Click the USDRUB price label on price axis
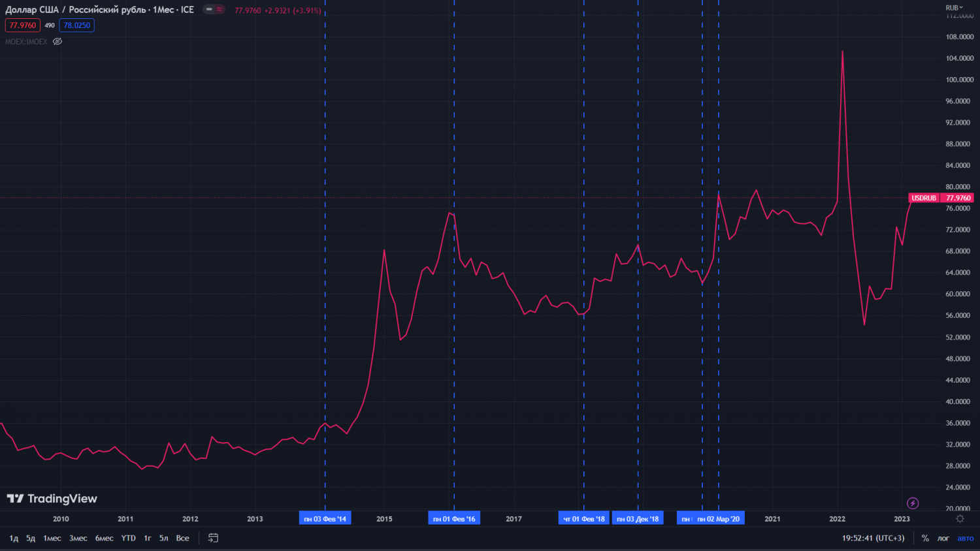980x551 pixels. click(x=924, y=198)
